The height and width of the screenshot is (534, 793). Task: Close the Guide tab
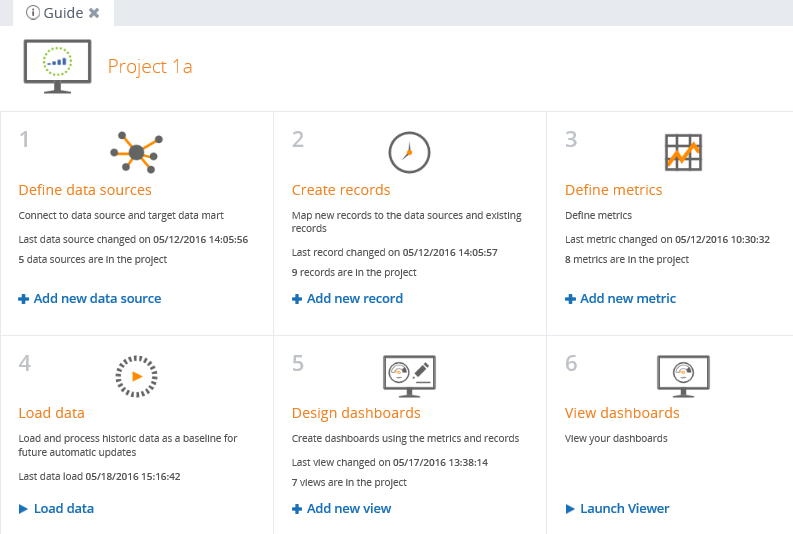point(94,13)
